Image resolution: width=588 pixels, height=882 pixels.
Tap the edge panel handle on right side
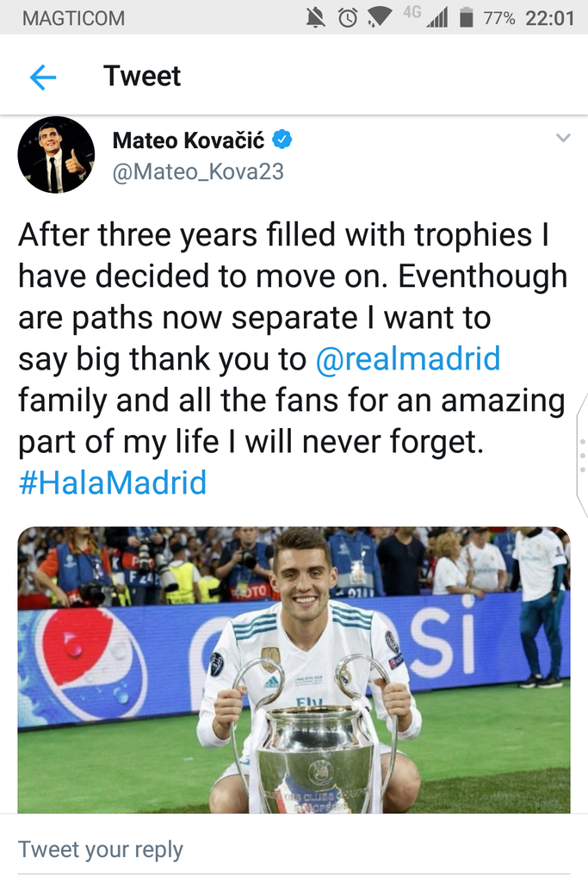[582, 450]
